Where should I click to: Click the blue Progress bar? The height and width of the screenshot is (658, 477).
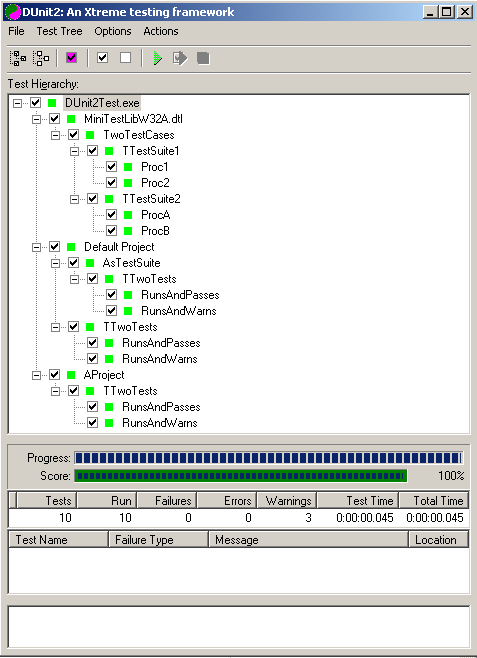(x=268, y=458)
